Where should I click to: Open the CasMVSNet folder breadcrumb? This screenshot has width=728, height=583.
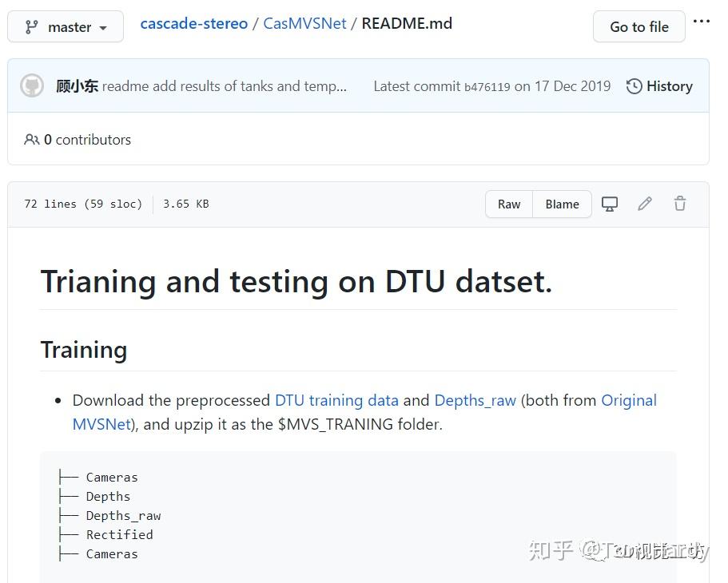tap(304, 23)
